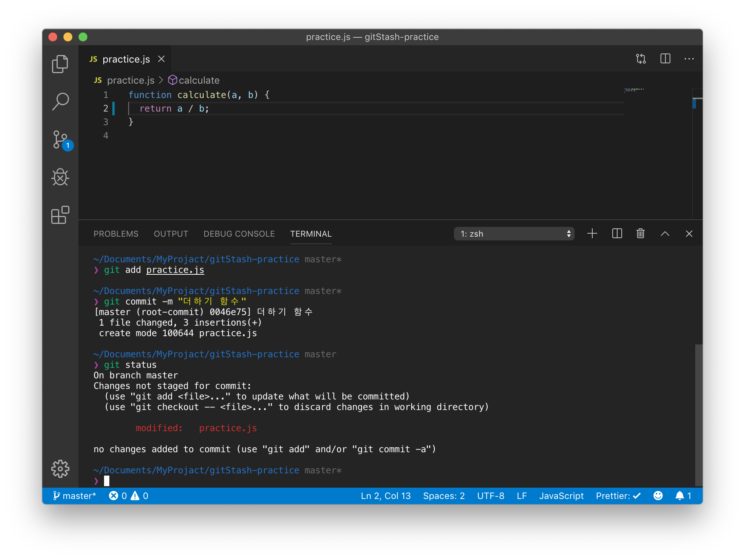
Task: Click the JavaScript language mode button
Action: 561,496
